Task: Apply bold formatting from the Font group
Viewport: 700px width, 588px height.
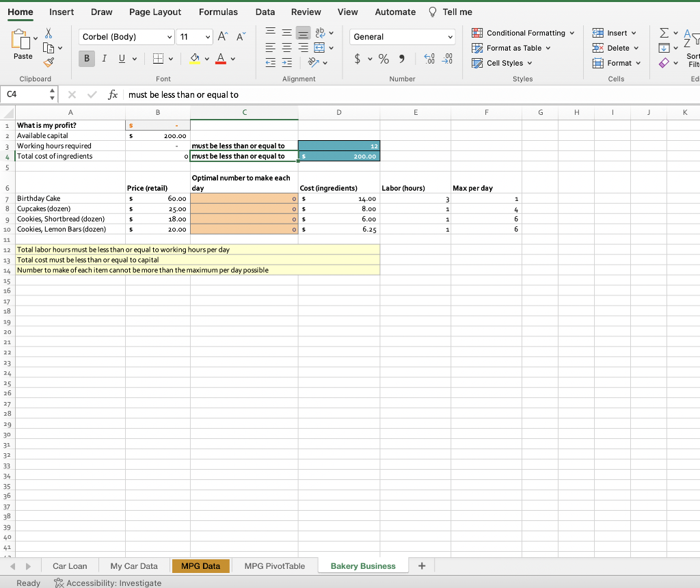Action: tap(86, 59)
